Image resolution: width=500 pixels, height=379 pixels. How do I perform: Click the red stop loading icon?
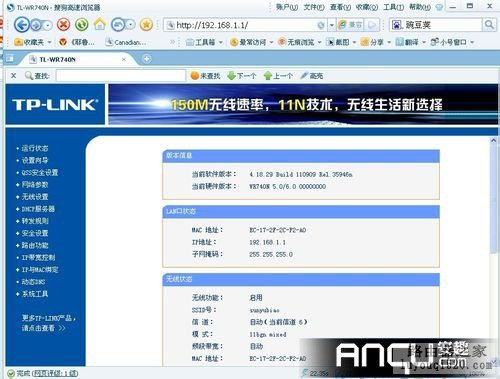pyautogui.click(x=63, y=24)
